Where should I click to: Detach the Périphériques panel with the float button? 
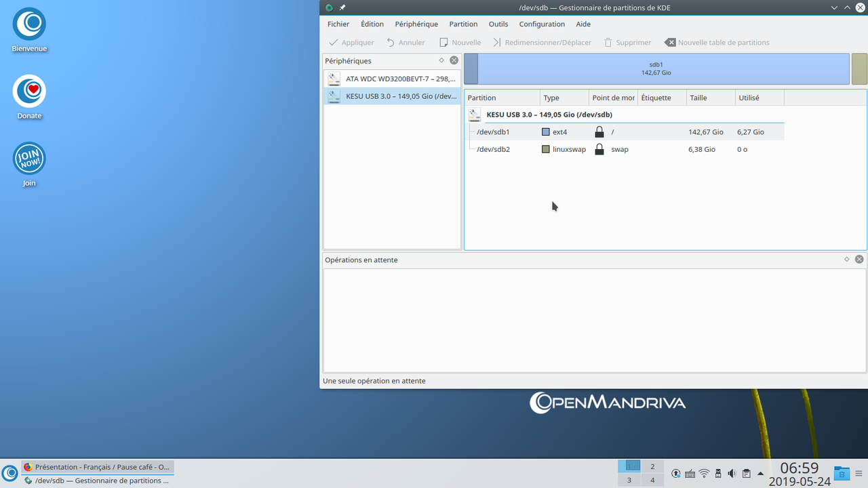(x=441, y=60)
